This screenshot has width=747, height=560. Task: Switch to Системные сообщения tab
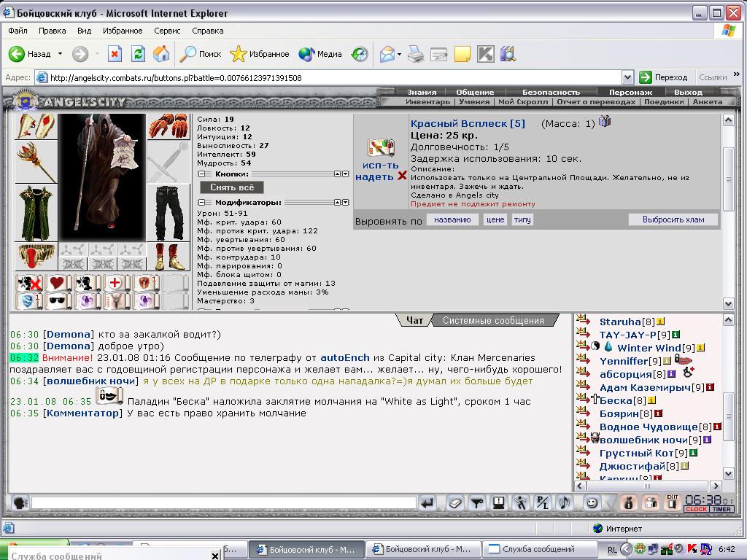coord(493,321)
